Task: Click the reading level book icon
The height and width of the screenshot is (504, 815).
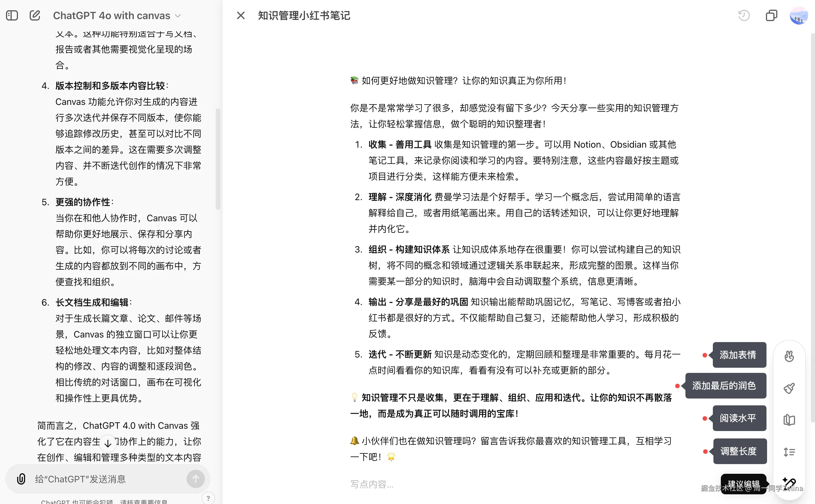Action: 789,420
